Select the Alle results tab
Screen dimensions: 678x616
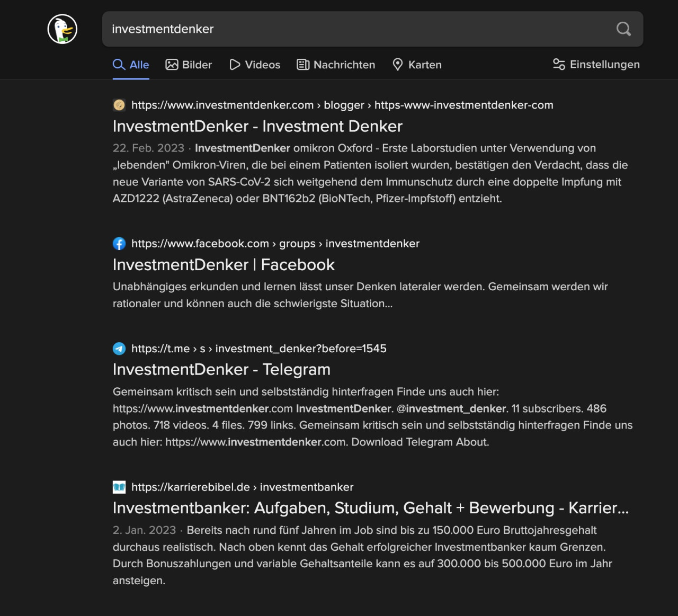(x=131, y=65)
